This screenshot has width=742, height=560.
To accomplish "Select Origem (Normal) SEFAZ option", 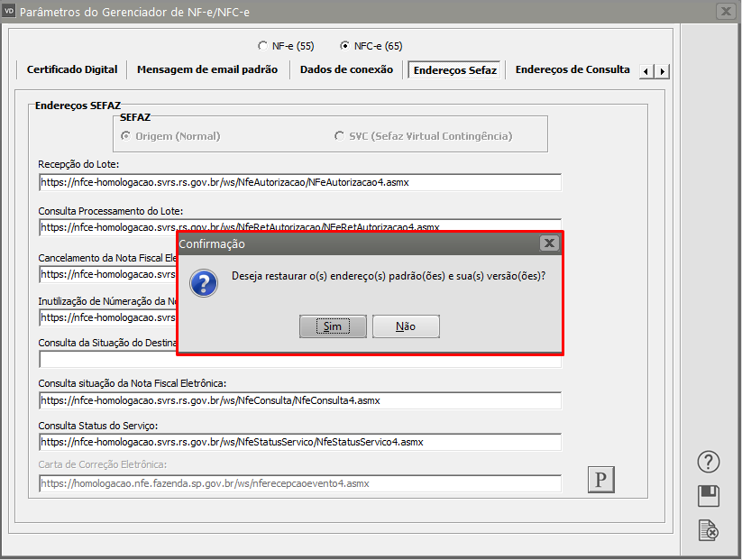I will pyautogui.click(x=170, y=136).
